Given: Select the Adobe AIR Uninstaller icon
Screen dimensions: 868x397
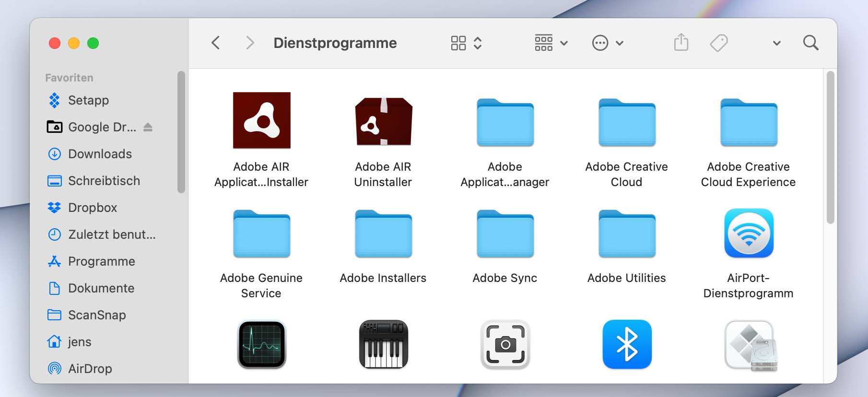Looking at the screenshot, I should click(x=383, y=121).
